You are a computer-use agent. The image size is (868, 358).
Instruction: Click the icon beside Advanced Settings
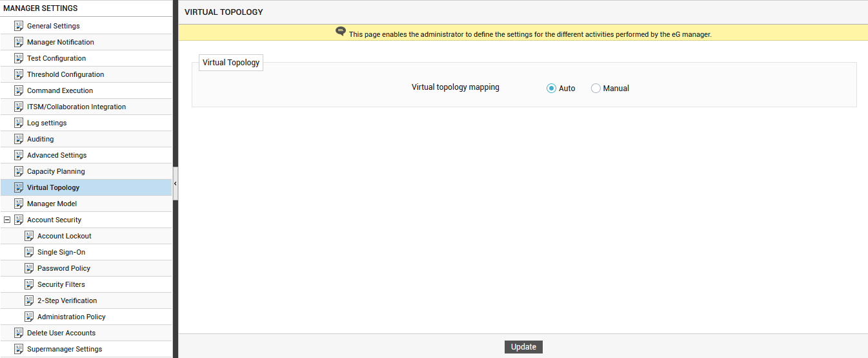(x=19, y=155)
